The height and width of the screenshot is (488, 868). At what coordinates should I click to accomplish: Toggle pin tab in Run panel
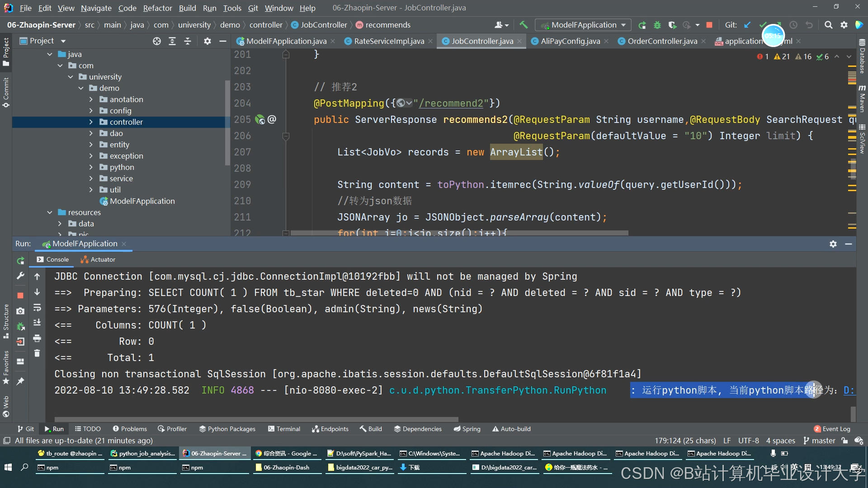tap(20, 381)
